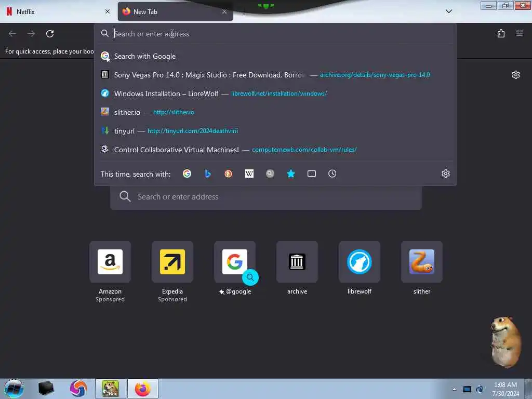Click the librewolf.net/installation/windows/ URL
Viewport: 532px width, 399px height.
(x=279, y=94)
